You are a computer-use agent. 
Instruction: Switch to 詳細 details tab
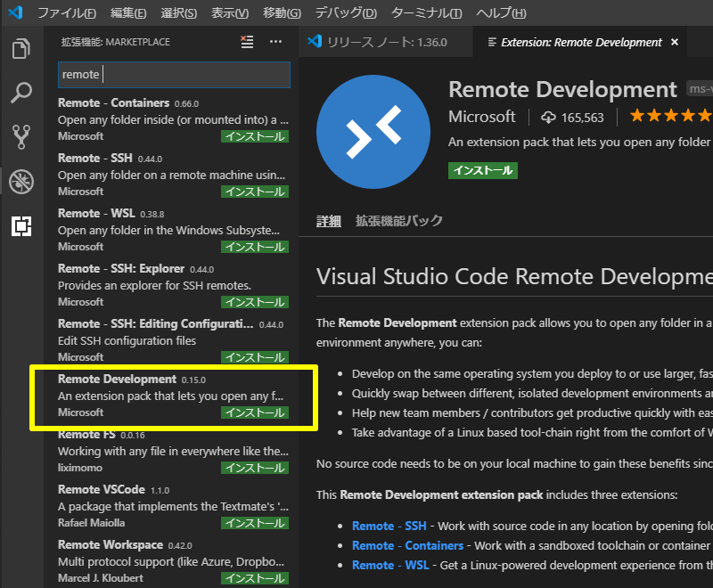pos(329,221)
